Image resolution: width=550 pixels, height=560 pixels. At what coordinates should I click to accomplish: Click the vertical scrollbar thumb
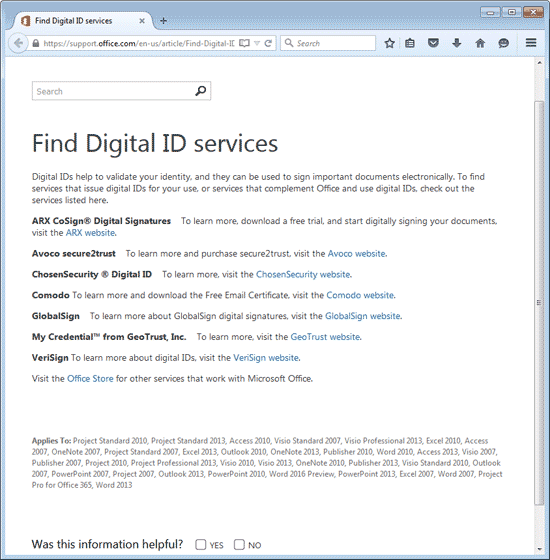pos(539,303)
